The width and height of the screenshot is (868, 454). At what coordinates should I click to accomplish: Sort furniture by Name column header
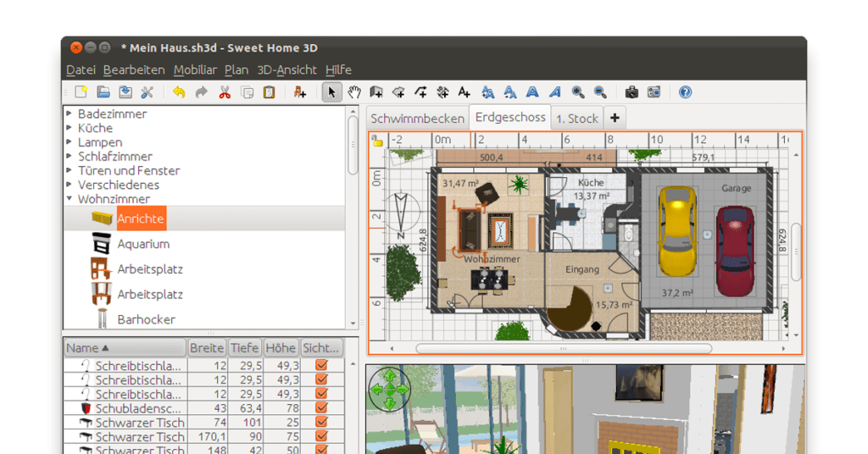125,348
